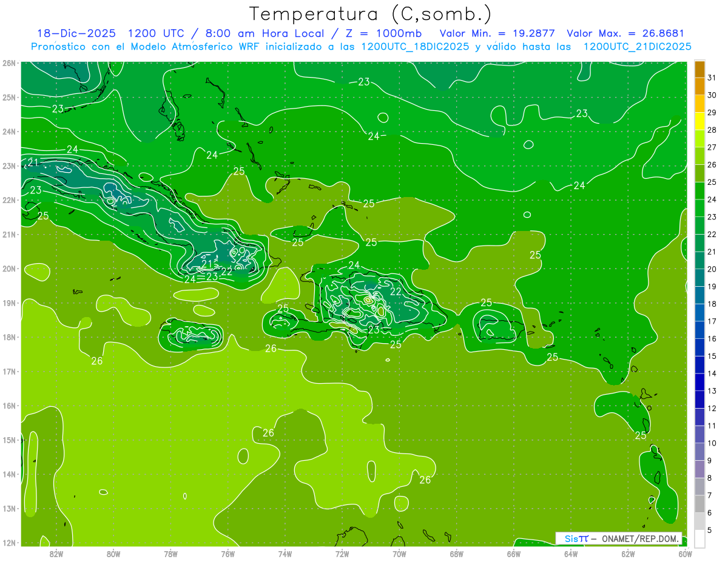Click the latitude axis label "20N"
The width and height of the screenshot is (728, 562).
(9, 269)
